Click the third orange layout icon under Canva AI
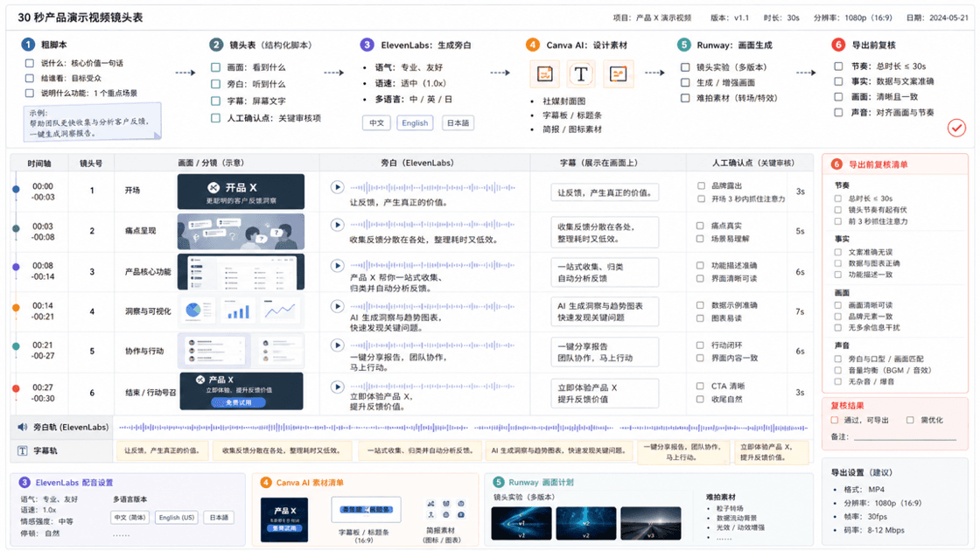Image resolution: width=980 pixels, height=551 pixels. (618, 74)
